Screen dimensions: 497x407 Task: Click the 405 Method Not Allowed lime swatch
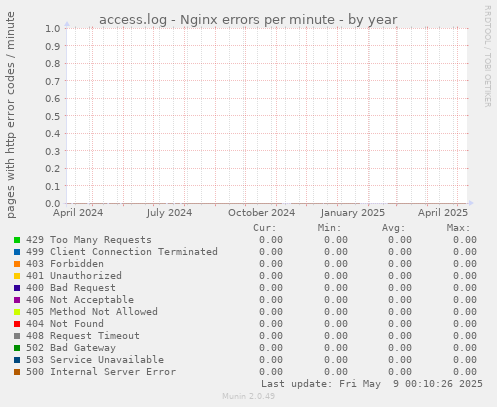point(17,312)
